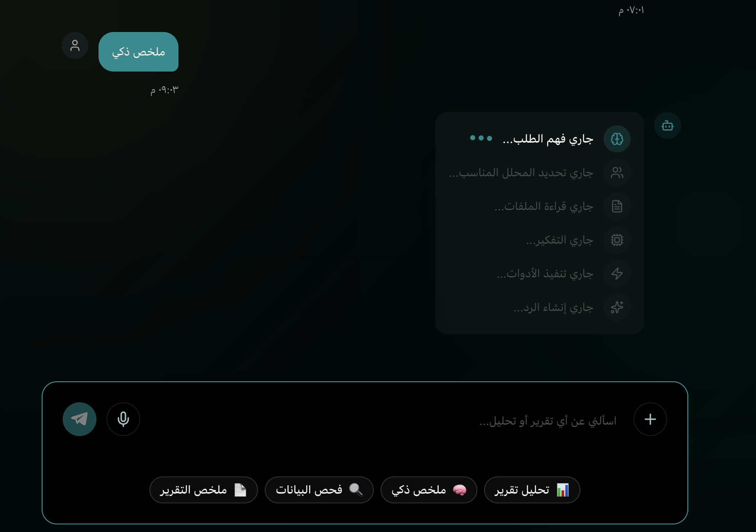Viewport: 756px width, 532px height.
Task: Click the brain icon next to 'جاري فهم الطلب'
Action: click(617, 139)
